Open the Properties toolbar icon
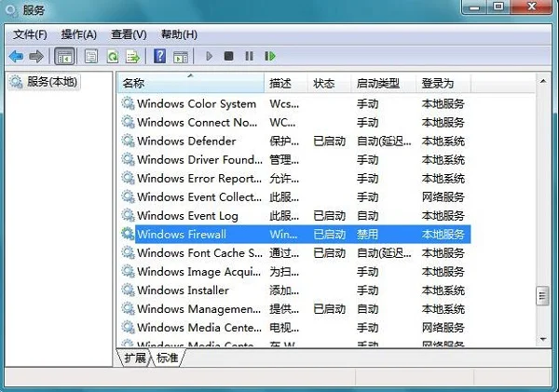Screen dimensions: 559x392 [x=91, y=56]
